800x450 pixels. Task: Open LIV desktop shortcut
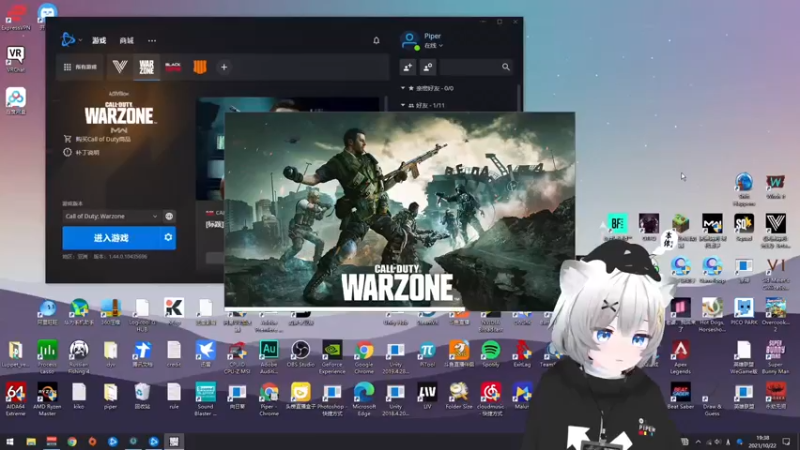pyautogui.click(x=427, y=396)
